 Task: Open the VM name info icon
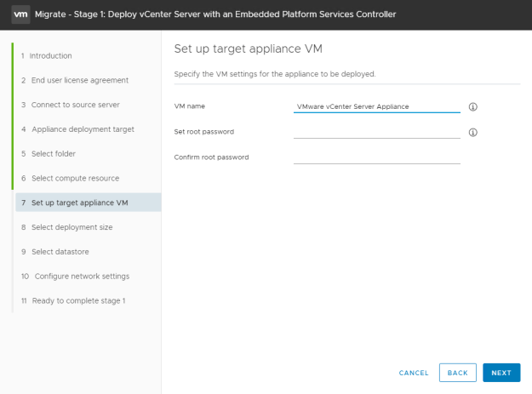(x=473, y=107)
